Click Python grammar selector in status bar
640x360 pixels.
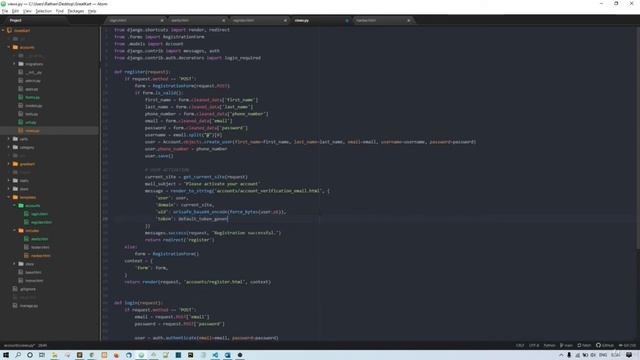click(549, 345)
